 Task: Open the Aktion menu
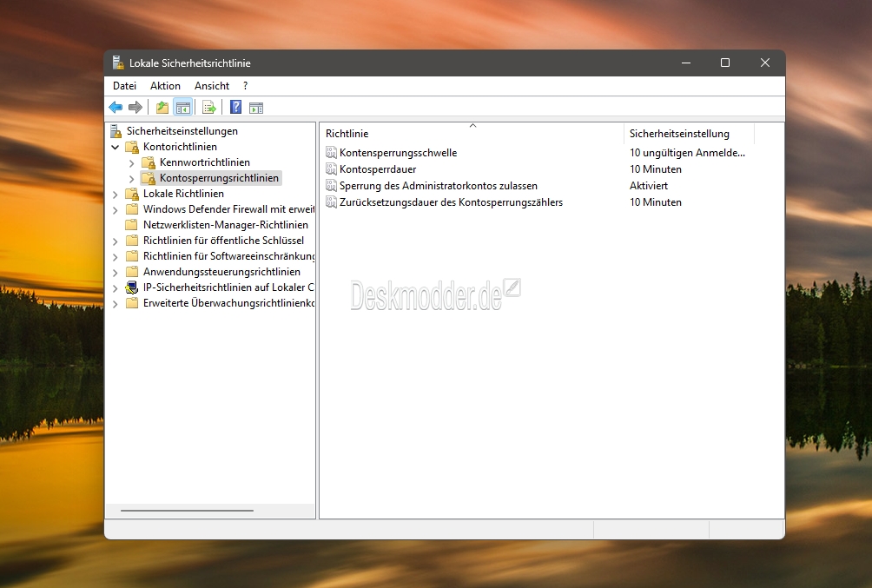165,86
